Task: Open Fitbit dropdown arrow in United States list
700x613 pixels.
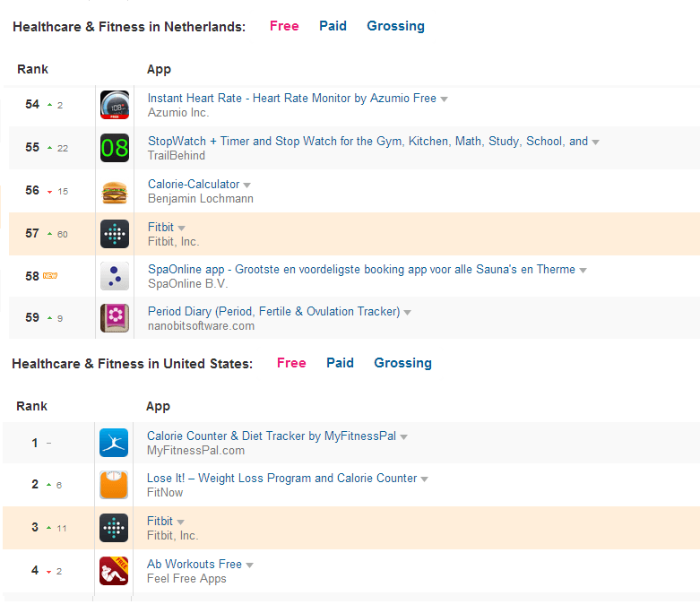Action: click(x=180, y=522)
